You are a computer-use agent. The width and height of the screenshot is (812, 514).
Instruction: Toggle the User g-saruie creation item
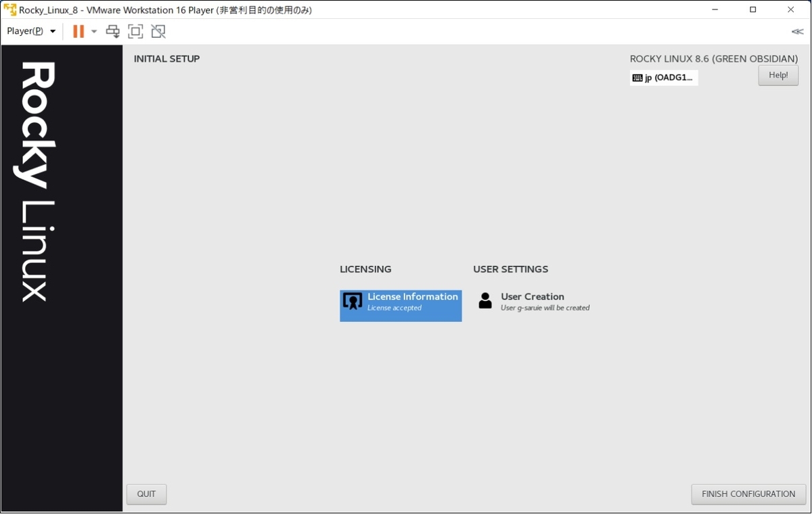click(x=544, y=307)
